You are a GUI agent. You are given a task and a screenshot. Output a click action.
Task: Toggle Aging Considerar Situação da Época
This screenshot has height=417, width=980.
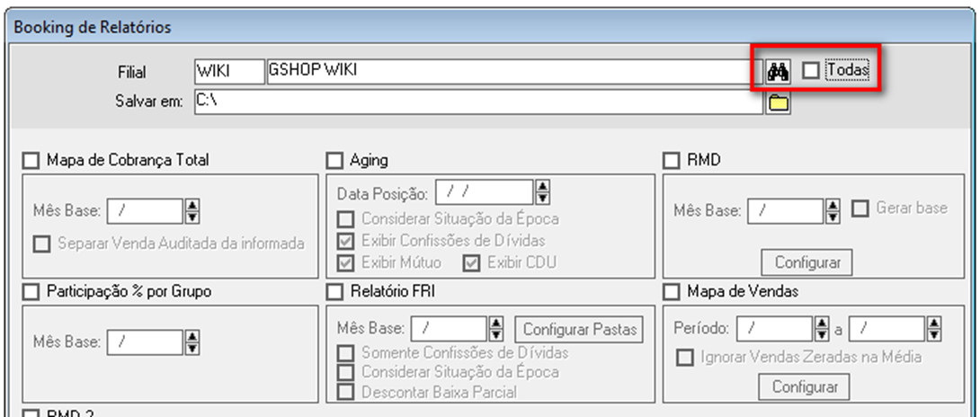(x=345, y=220)
